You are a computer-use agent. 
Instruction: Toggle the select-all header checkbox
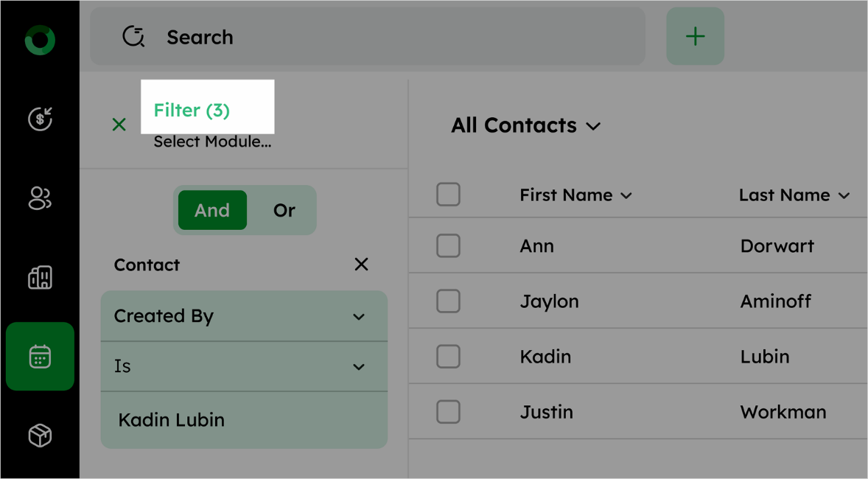(449, 195)
